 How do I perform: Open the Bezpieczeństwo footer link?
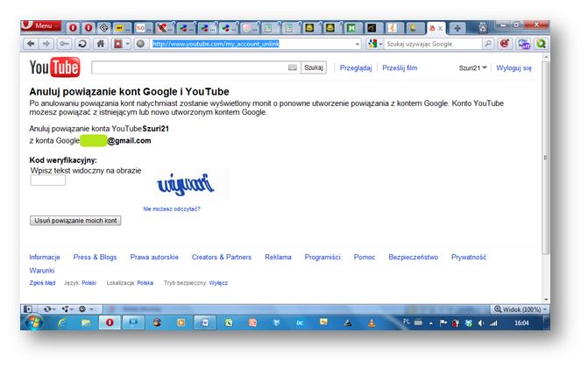point(414,257)
